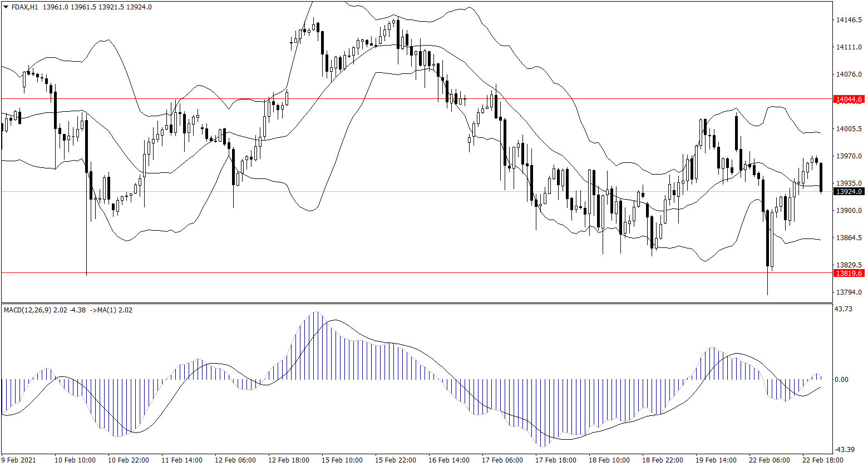The height and width of the screenshot is (467, 868).
Task: Click the 17 Feb 18:00 time label
Action: (x=555, y=460)
